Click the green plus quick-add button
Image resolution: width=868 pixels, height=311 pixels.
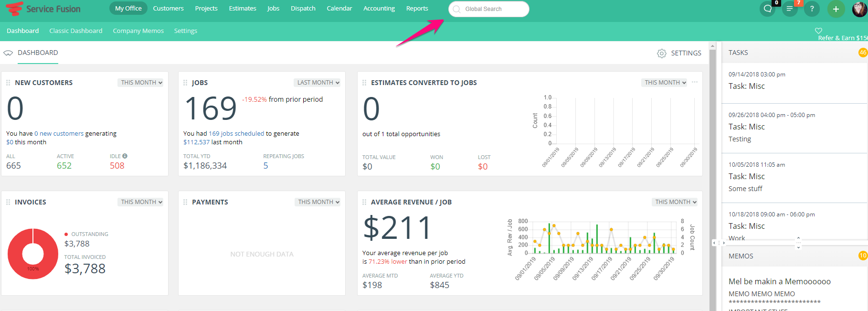coord(836,9)
